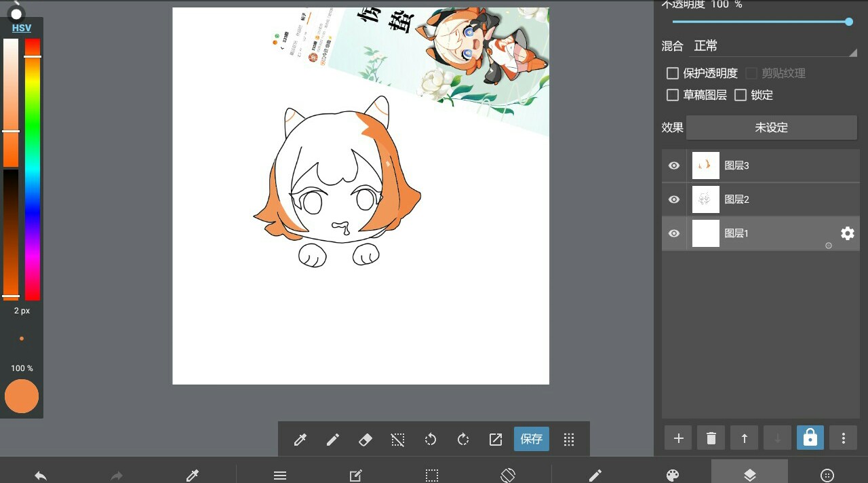
Task: Select the eraser tool in floating toolbar
Action: tap(365, 440)
